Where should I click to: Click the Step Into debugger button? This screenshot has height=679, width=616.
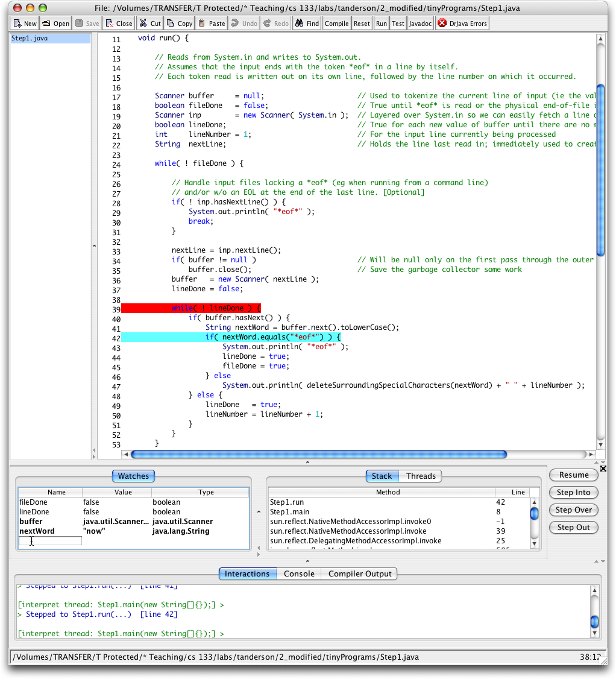click(x=574, y=492)
